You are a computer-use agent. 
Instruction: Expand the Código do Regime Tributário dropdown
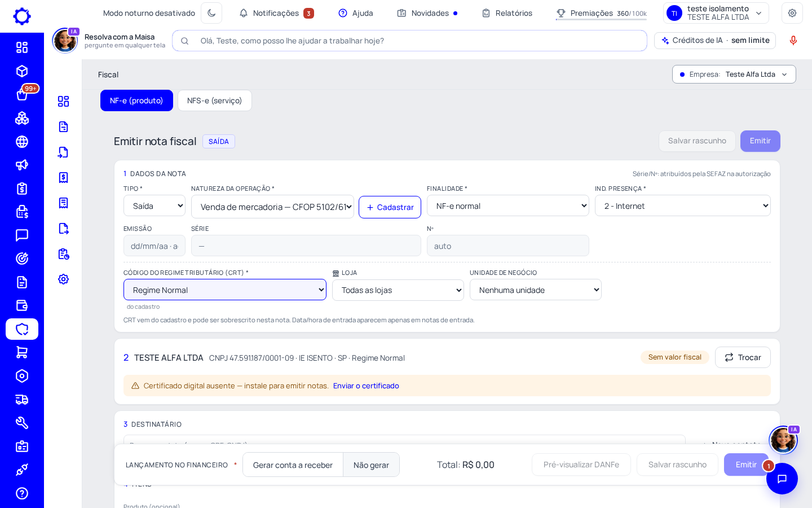[x=225, y=290]
